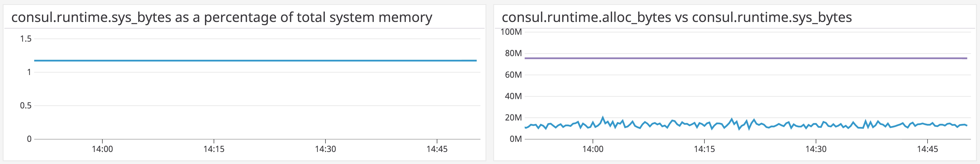Click the 80M y-axis label
This screenshot has width=980, height=164.
click(x=513, y=53)
